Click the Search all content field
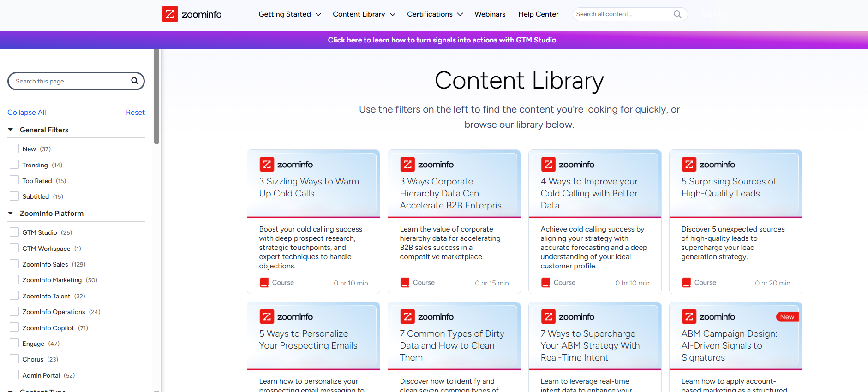Screen dimensions: 868x392 [x=623, y=14]
